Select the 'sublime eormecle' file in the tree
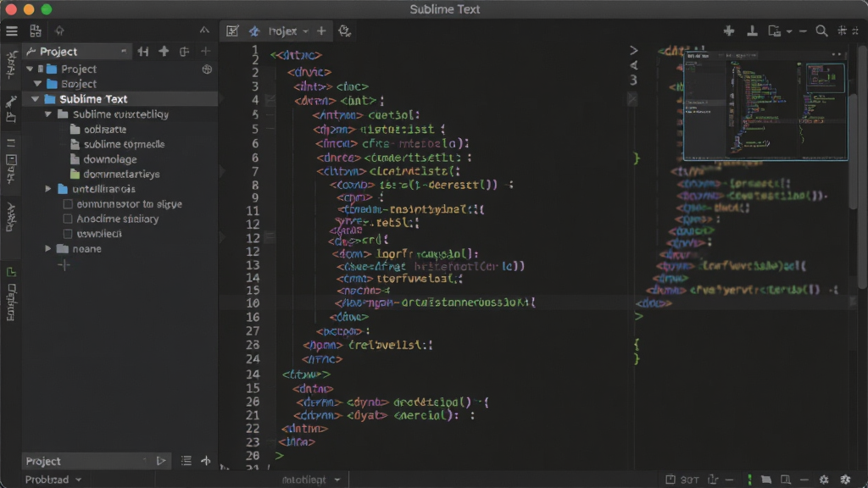The height and width of the screenshot is (488, 868). coord(124,144)
